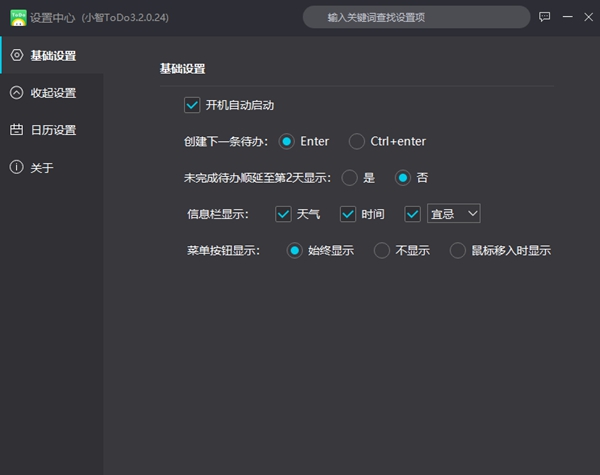This screenshot has height=475, width=600.
Task: Choose 不显示 for menu button display
Action: [381, 250]
